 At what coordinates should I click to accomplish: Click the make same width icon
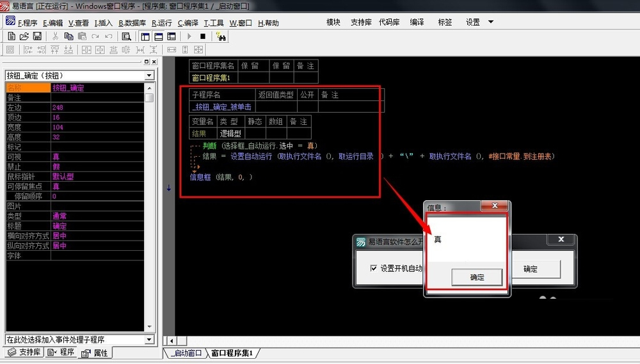pos(172,50)
